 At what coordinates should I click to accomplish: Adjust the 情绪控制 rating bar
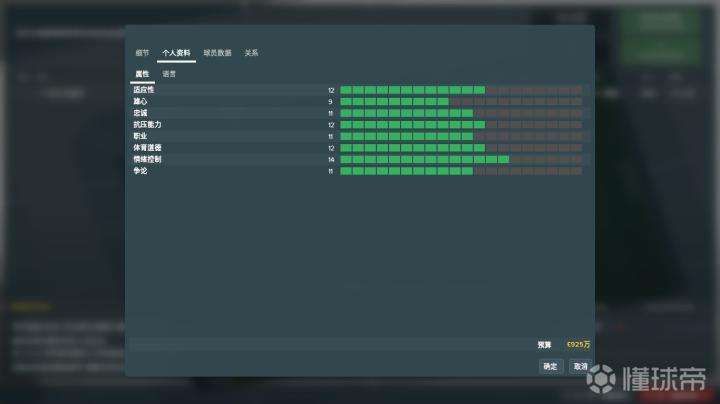tap(461, 159)
